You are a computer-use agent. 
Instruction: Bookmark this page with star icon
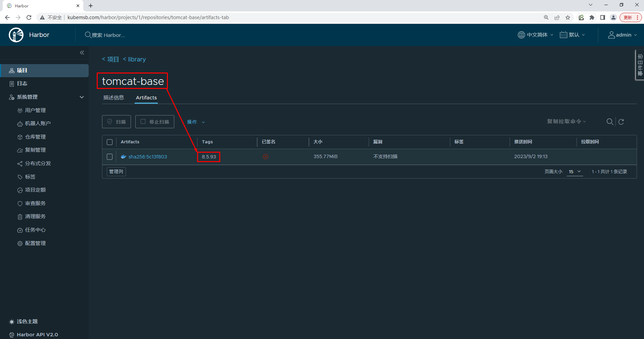[568, 17]
